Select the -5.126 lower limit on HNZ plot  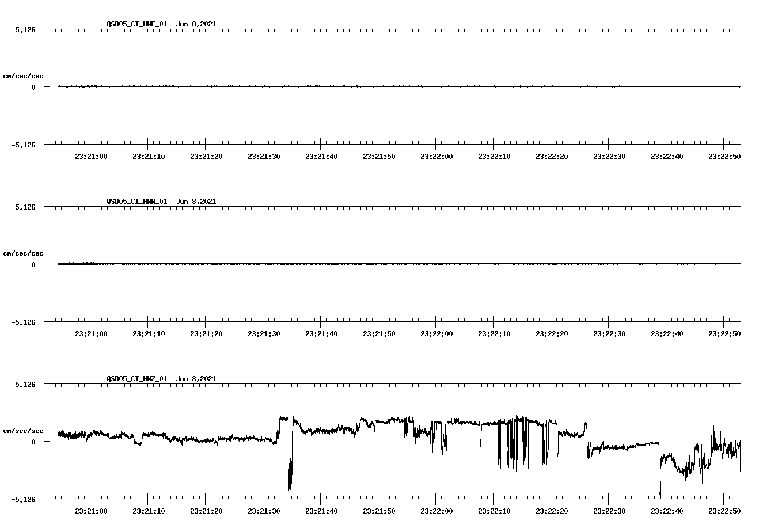click(23, 499)
